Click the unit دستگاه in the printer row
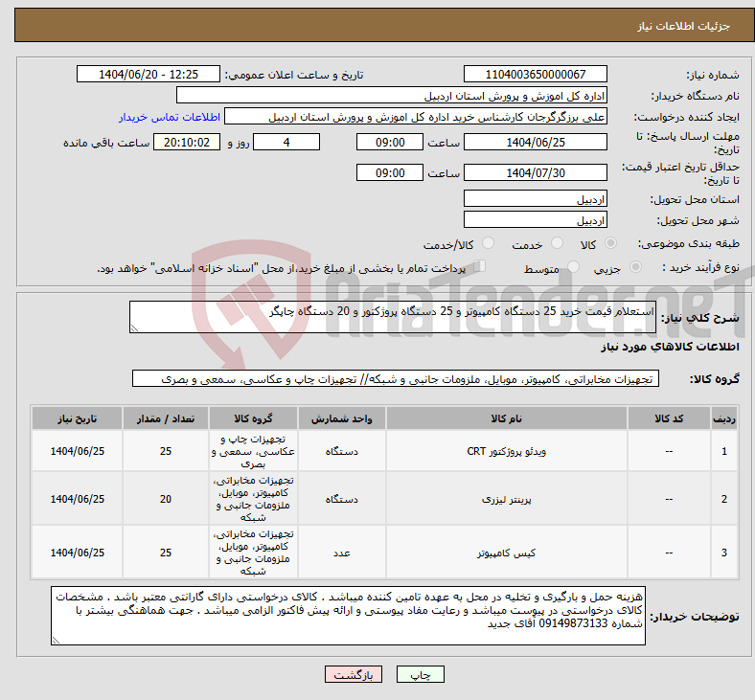The width and height of the screenshot is (755, 700). tap(341, 499)
